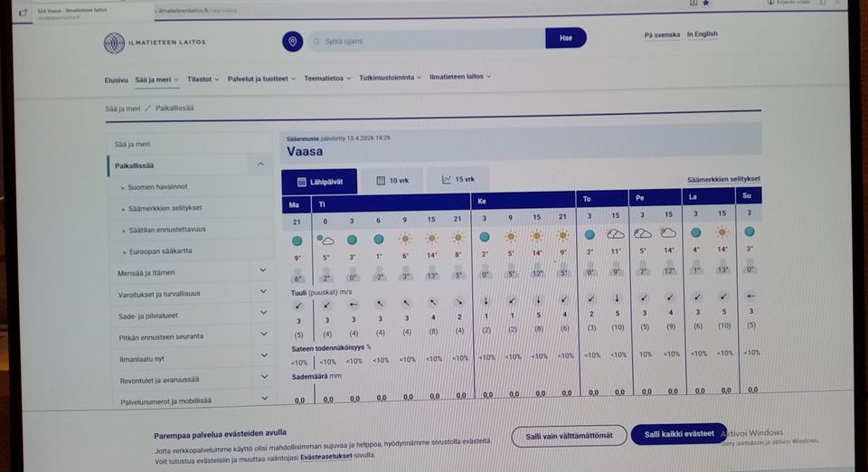Select Paikallissää in sidebar
This screenshot has height=472, width=868.
click(x=134, y=165)
